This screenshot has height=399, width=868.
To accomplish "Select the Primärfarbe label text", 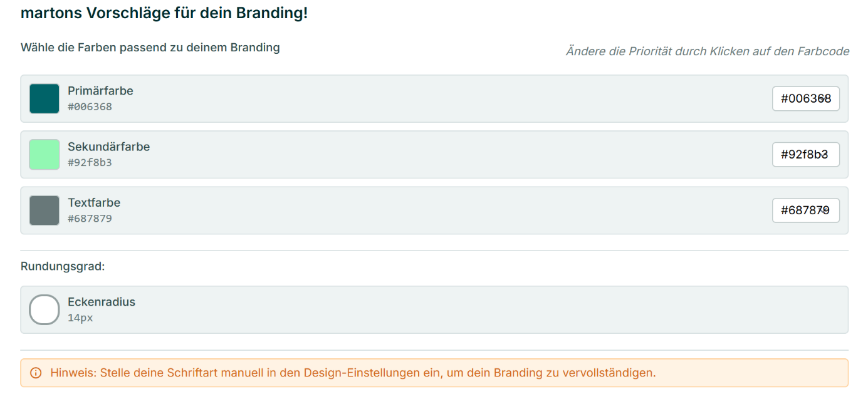I will [100, 91].
